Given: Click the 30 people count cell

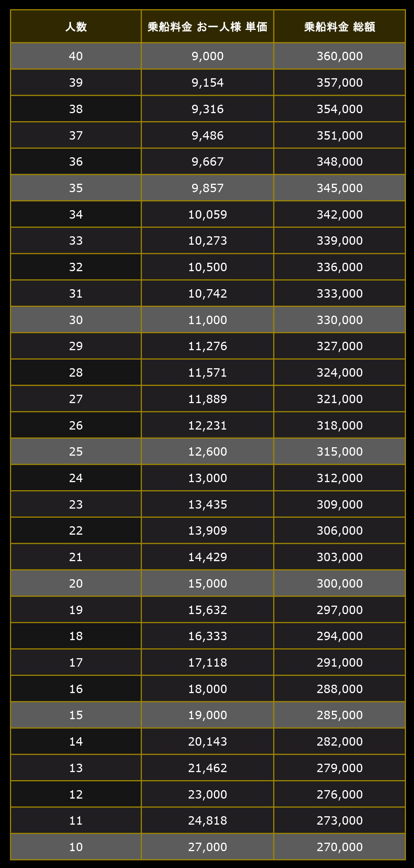Looking at the screenshot, I should click(x=76, y=320).
